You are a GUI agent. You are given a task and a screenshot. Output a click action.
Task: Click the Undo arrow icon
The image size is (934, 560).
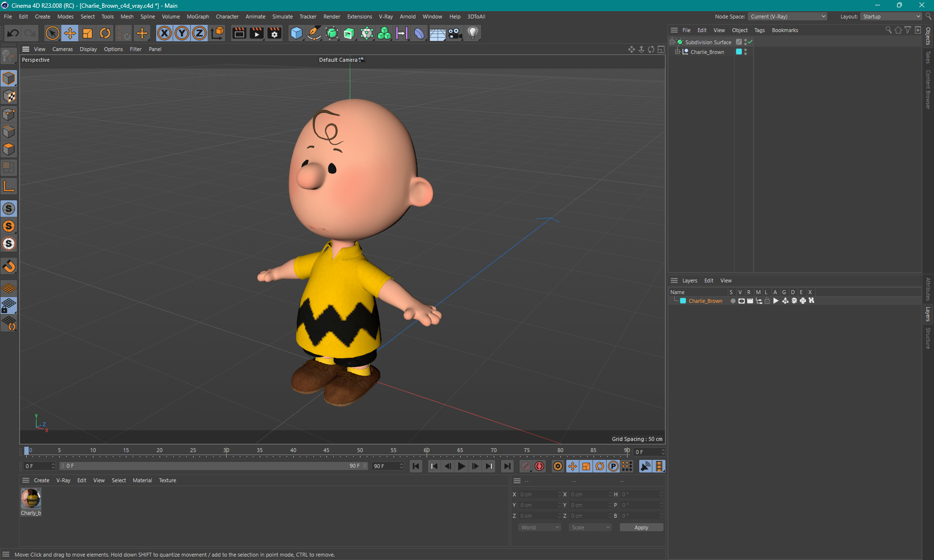13,33
